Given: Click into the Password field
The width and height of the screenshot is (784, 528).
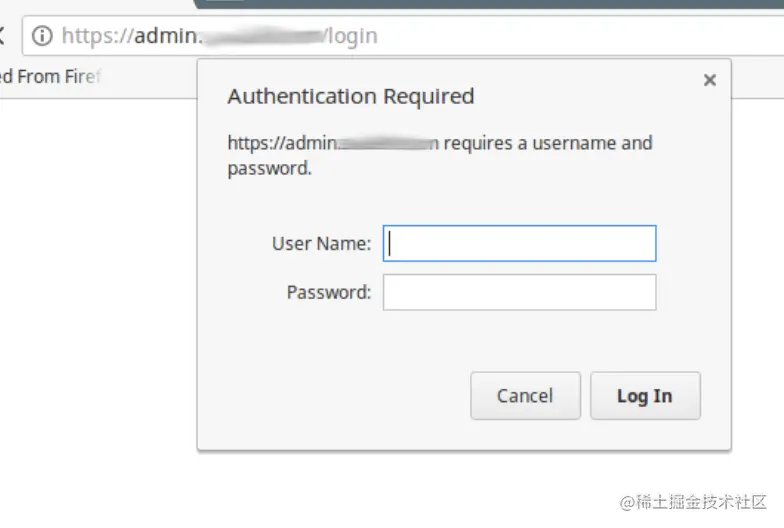Looking at the screenshot, I should [519, 292].
